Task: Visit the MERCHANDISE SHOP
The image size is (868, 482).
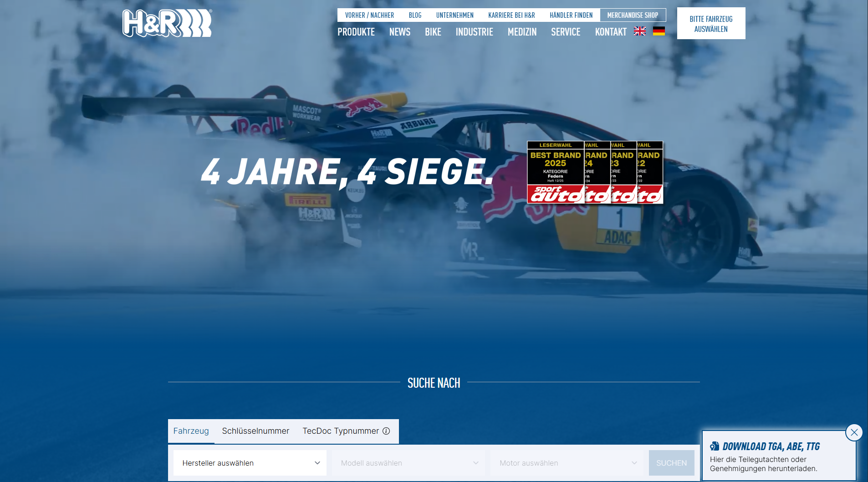Action: point(633,15)
